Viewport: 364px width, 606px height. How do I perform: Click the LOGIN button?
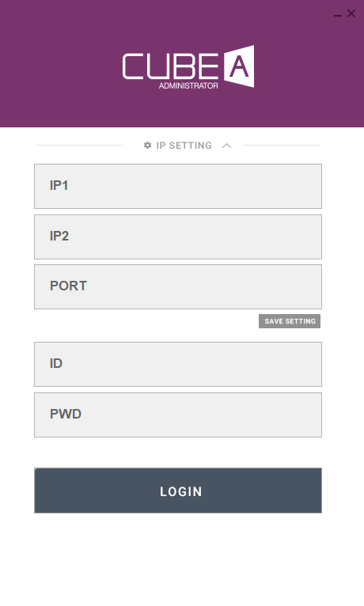178,490
